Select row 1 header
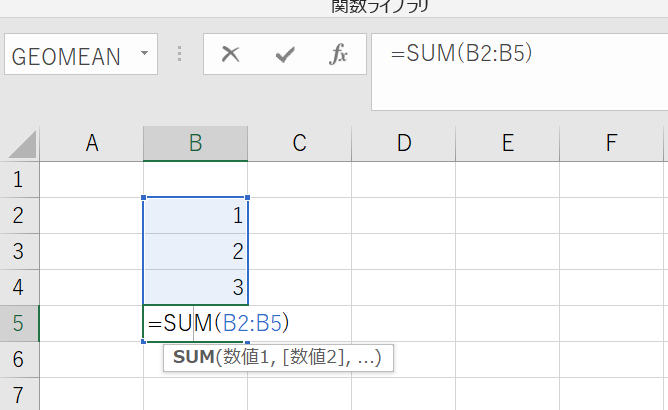The height and width of the screenshot is (410, 668). coord(20,181)
